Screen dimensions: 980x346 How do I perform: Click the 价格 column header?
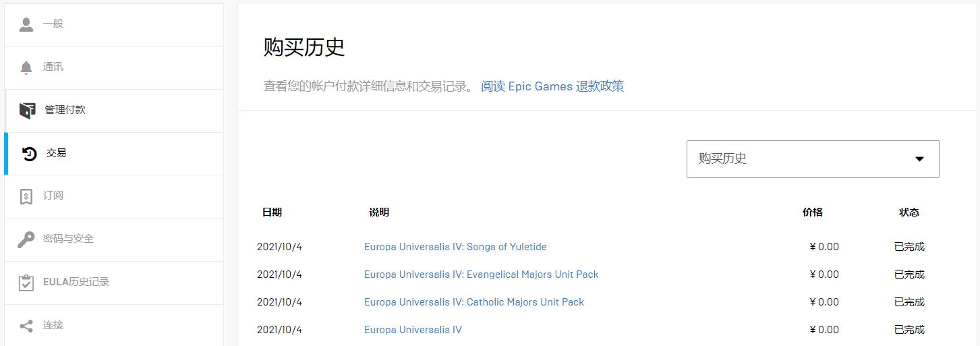pos(813,212)
